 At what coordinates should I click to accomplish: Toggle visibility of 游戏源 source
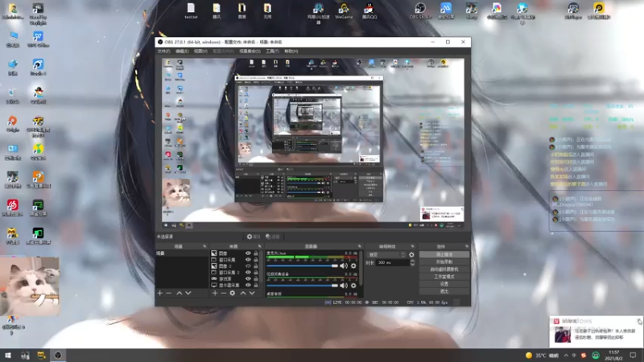pos(248,278)
